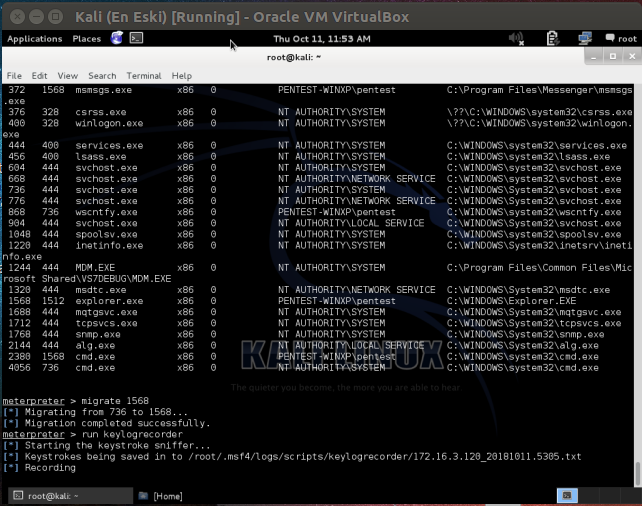Close the VirtualBox VM window
Screen dimensions: 642x506
[x=17, y=17]
